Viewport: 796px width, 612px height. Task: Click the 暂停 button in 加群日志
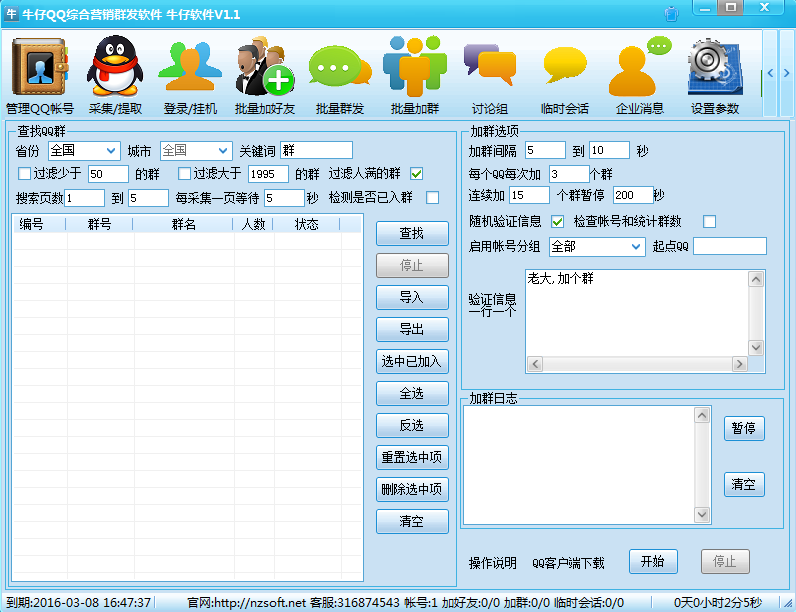[744, 428]
